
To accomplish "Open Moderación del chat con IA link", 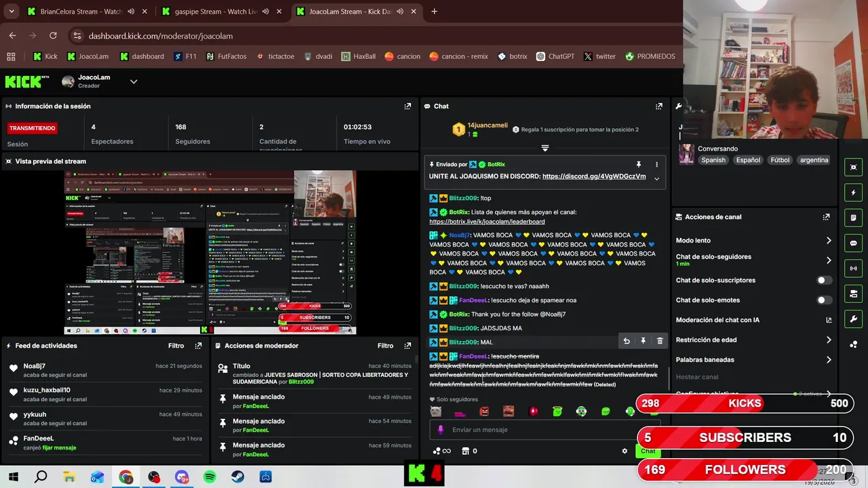I will [828, 320].
